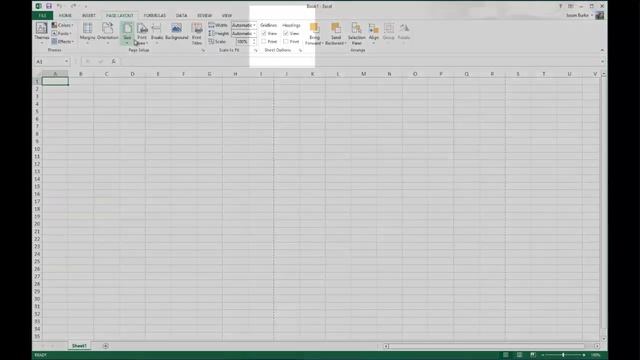Toggle the Headings Print checkbox
This screenshot has height=360, width=640.
[286, 42]
